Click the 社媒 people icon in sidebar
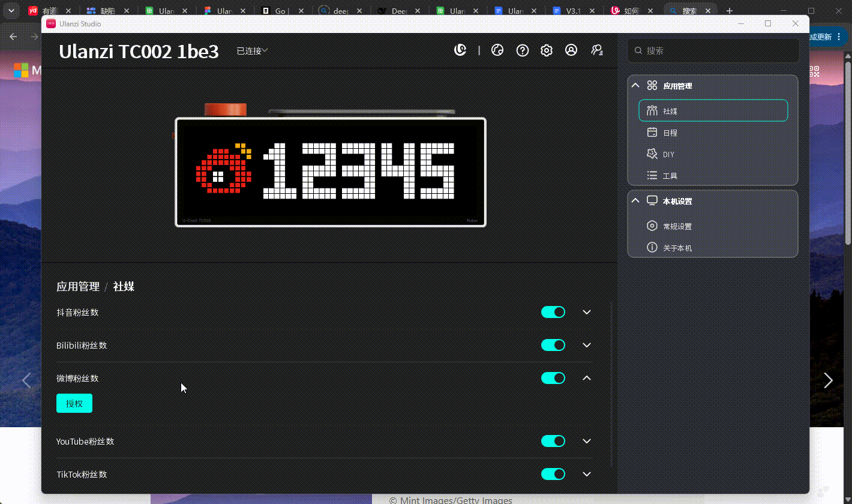 (x=652, y=111)
